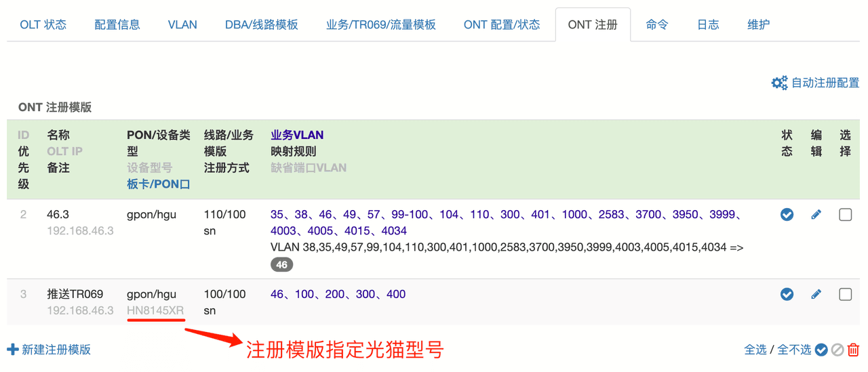Click status check icon for 推送TR069 row

(x=787, y=294)
